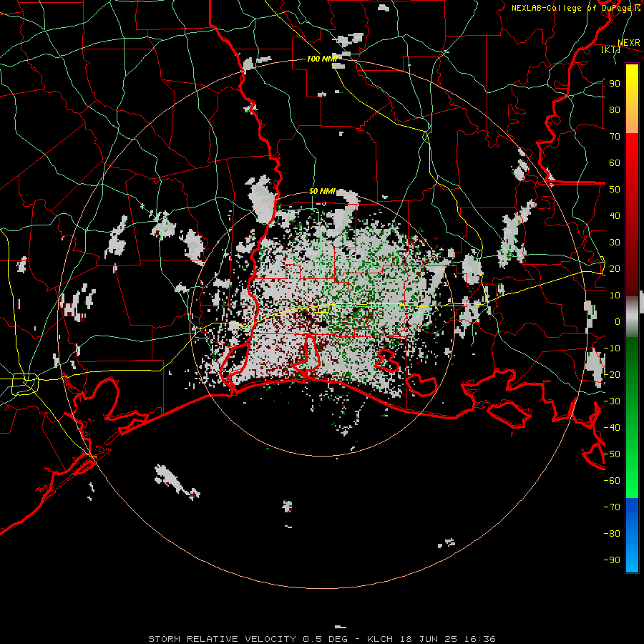Click the 70 value on the velocity scale

(615, 137)
